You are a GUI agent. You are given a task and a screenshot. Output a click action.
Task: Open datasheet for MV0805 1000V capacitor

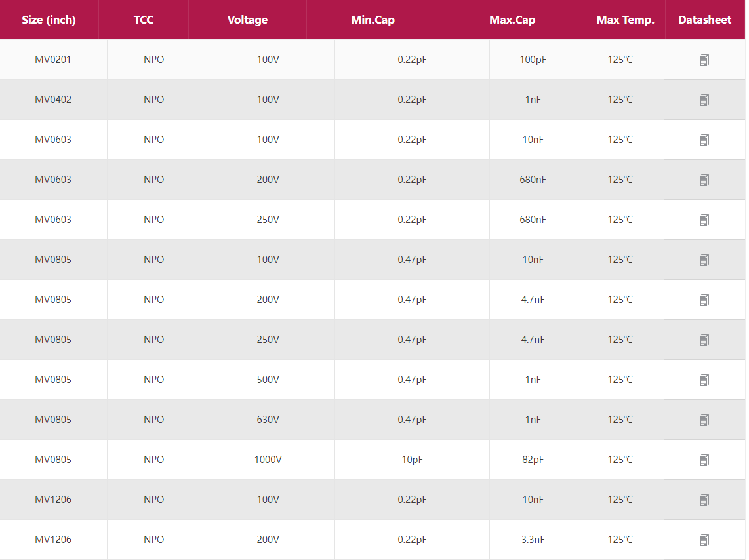coord(704,460)
